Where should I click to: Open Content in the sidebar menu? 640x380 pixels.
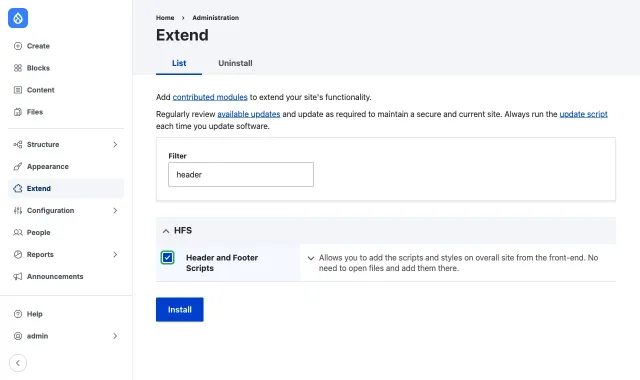tap(40, 90)
